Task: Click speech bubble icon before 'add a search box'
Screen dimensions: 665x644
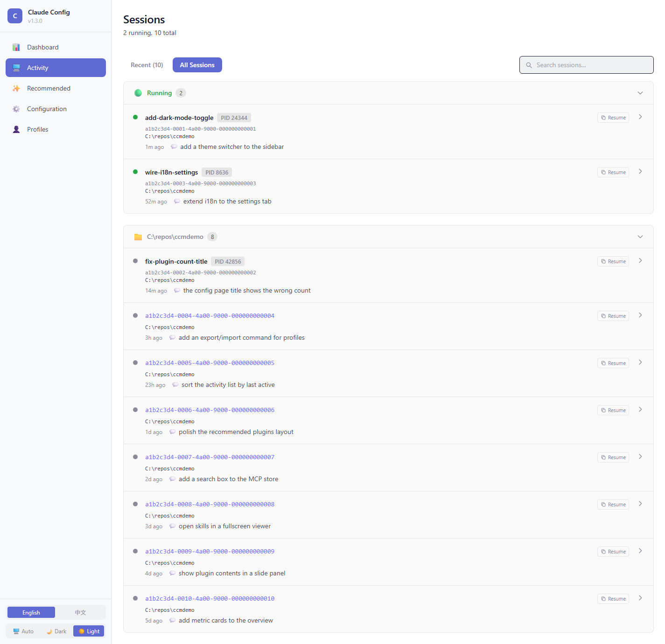Action: 172,479
